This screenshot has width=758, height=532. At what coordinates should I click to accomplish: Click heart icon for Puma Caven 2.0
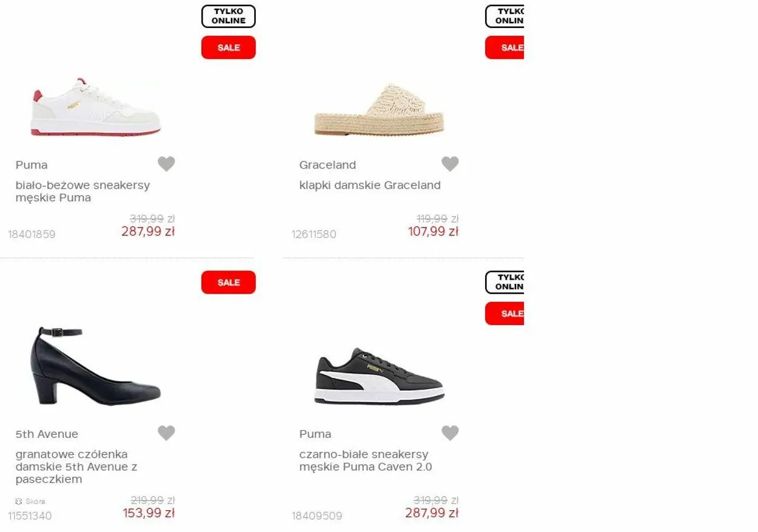450,433
